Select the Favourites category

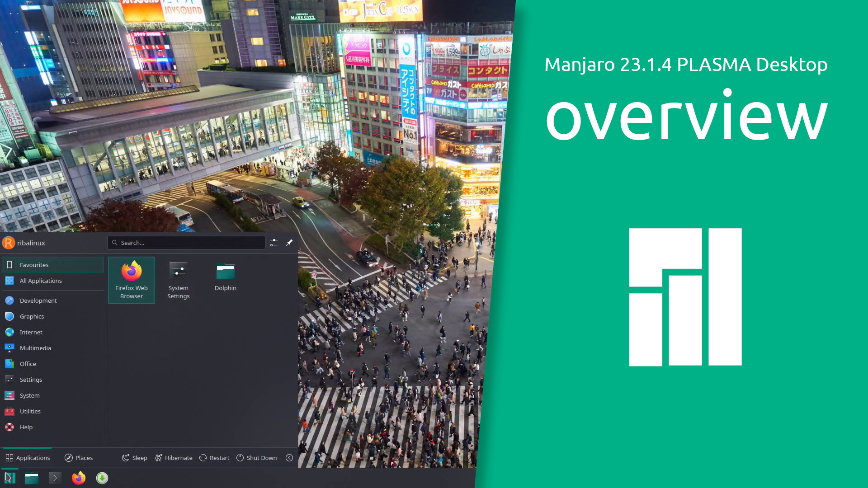coord(53,265)
